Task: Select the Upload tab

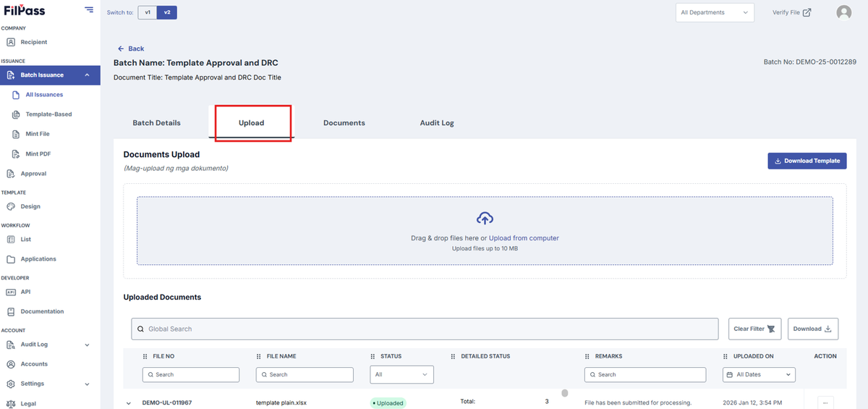Action: pyautogui.click(x=252, y=123)
